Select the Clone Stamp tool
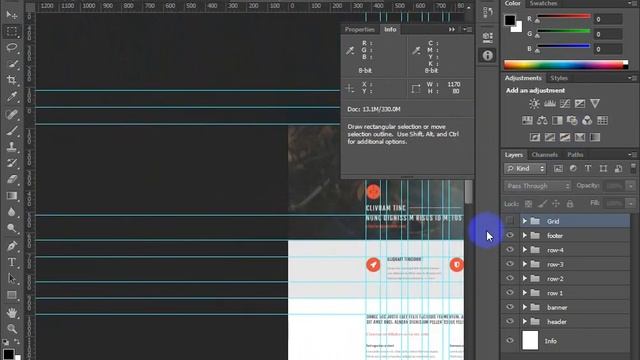 pyautogui.click(x=11, y=147)
